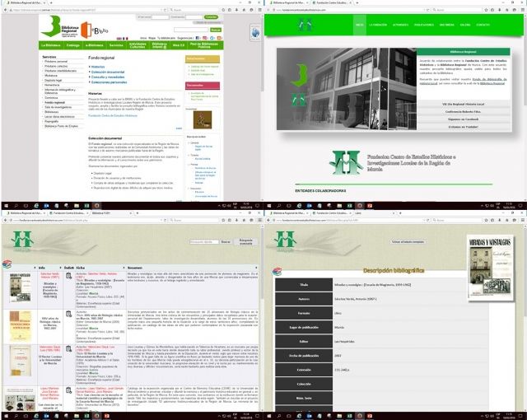Viewport: 527px width, 420px height.
Task: Click quick search field on book list page
Action: click(204, 241)
